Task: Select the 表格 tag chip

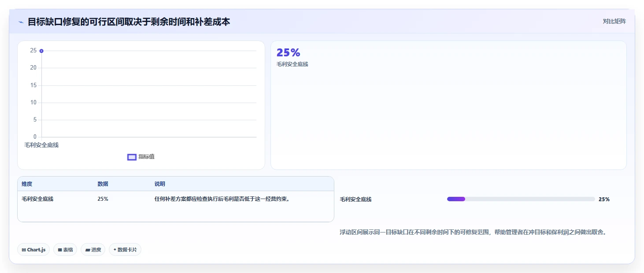Action: (x=65, y=250)
